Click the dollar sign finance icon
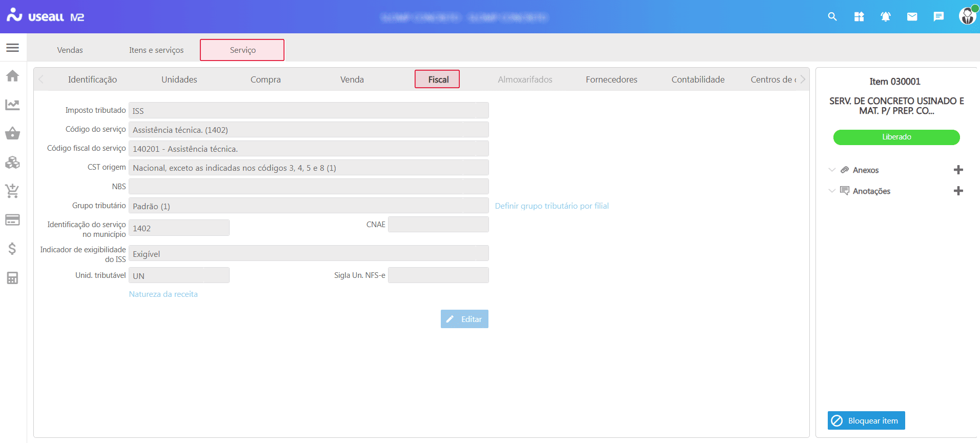This screenshot has height=443, width=980. pos(13,249)
